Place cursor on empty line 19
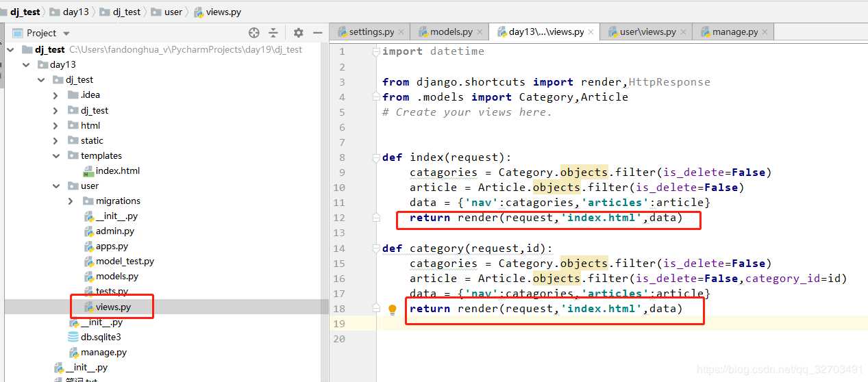Image resolution: width=868 pixels, height=382 pixels. pos(621,324)
